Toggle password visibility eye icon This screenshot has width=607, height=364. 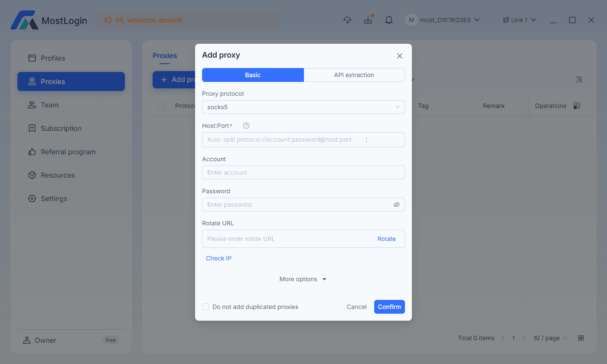point(396,205)
